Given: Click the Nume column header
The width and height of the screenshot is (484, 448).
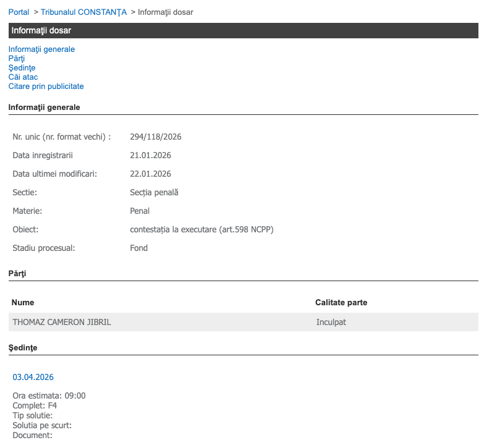Looking at the screenshot, I should [23, 303].
